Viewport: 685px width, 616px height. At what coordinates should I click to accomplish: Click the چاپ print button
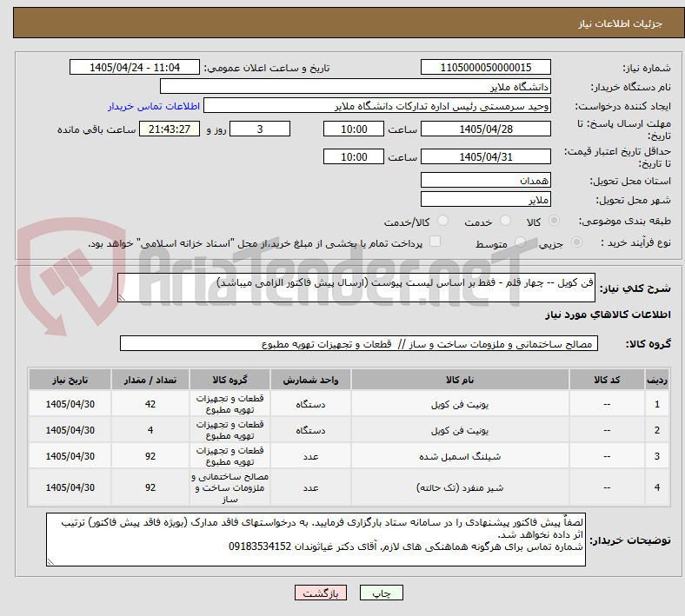click(381, 593)
